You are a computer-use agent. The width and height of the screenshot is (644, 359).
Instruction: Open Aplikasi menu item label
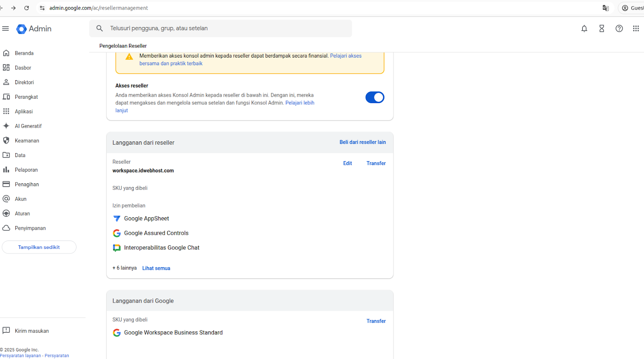(x=24, y=112)
